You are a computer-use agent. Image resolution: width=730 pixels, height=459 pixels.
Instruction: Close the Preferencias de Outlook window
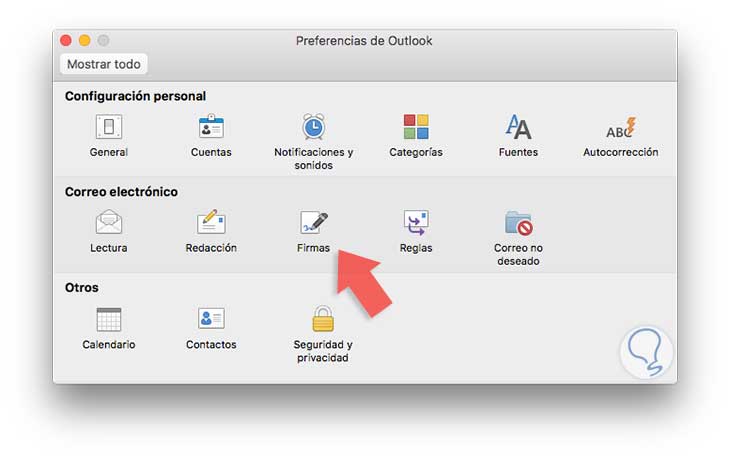66,40
